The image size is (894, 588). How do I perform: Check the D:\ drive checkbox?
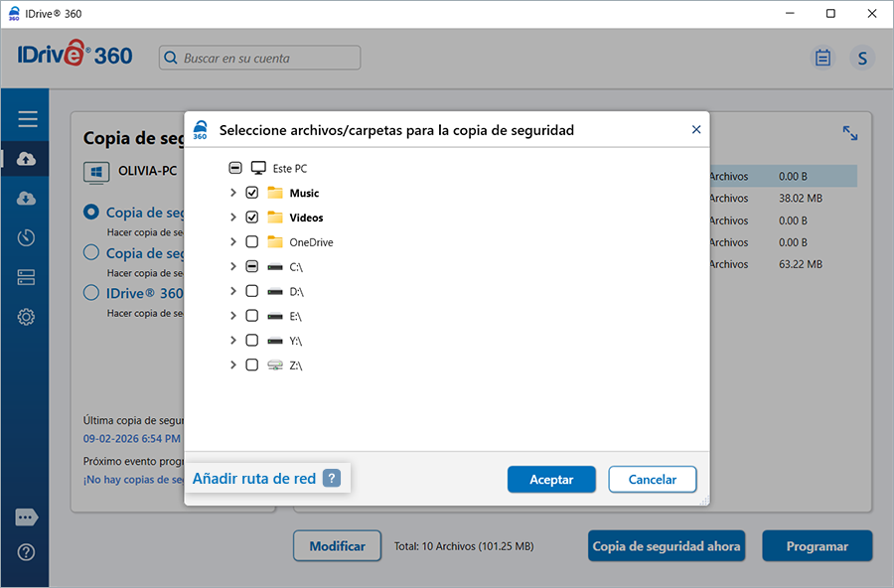[x=251, y=291]
